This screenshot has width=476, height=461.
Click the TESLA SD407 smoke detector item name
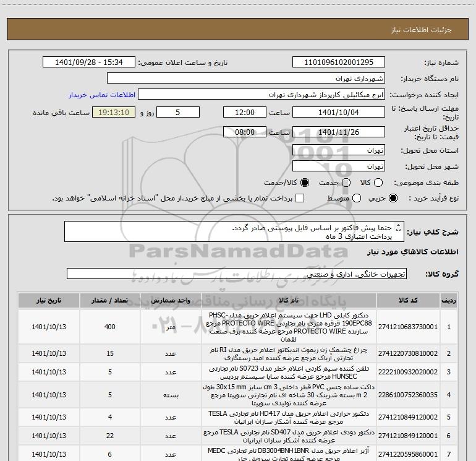point(289,436)
